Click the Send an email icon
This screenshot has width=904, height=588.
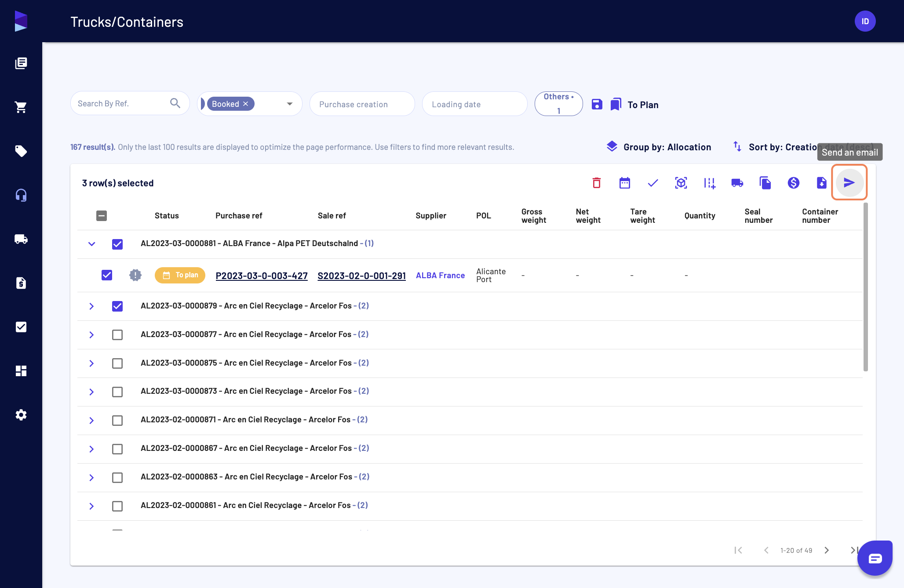(x=849, y=182)
